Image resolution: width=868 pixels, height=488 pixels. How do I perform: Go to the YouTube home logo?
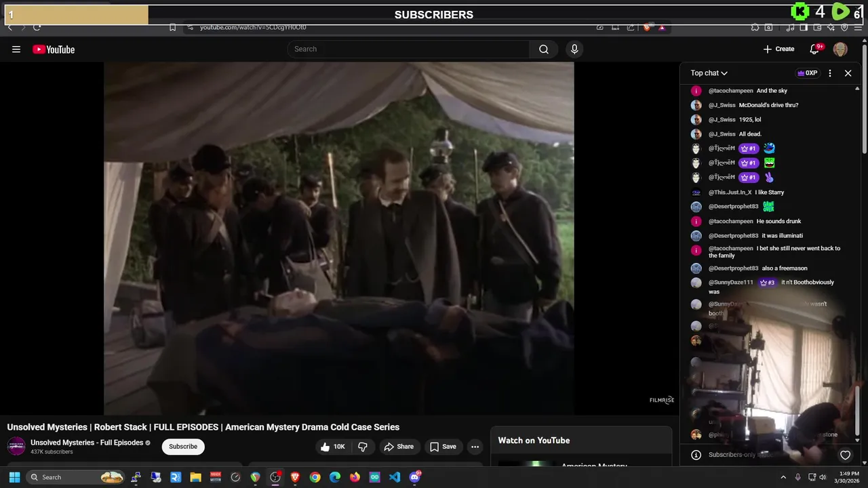click(54, 49)
